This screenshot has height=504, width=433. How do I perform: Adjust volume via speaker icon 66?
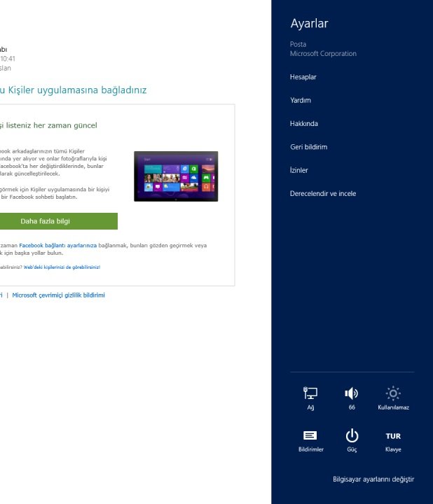point(352,398)
